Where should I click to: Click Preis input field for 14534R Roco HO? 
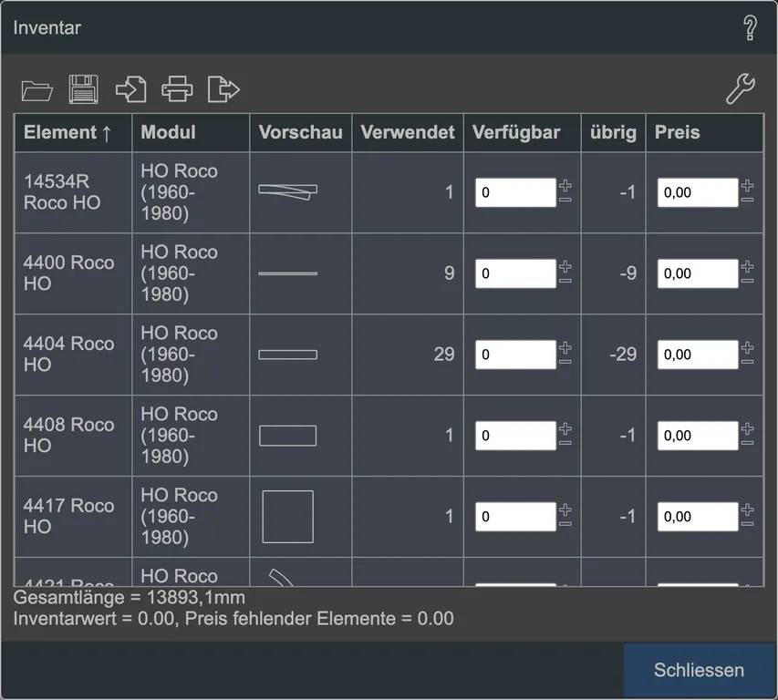(x=698, y=192)
